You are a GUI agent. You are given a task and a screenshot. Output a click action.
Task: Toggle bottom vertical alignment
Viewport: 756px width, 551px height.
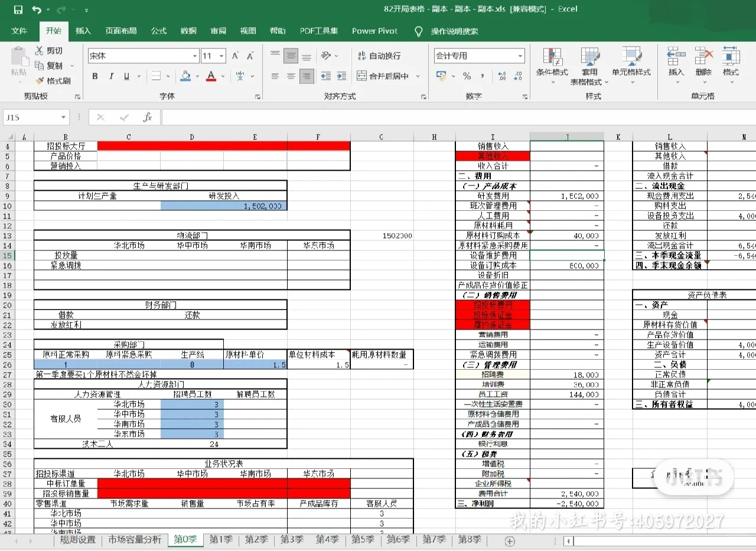[x=307, y=56]
